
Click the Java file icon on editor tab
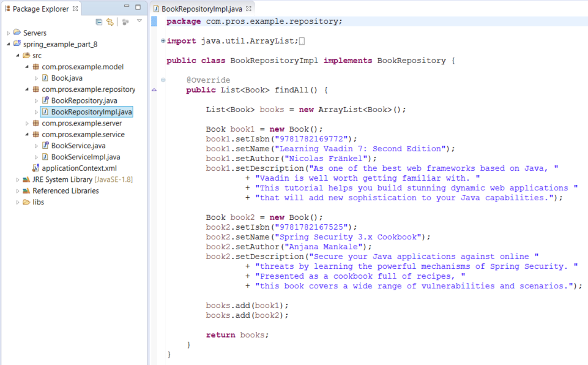point(157,8)
